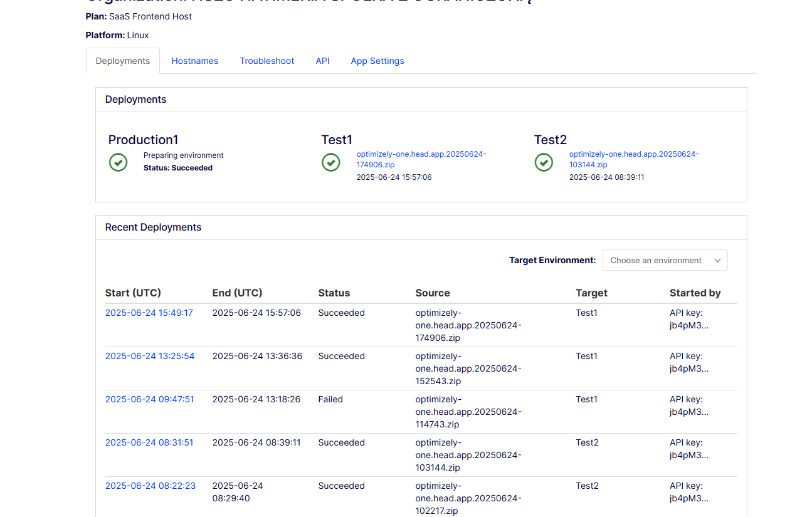Open deployment started 2025-06-24 15:49:17
This screenshot has width=812, height=517.
149,313
